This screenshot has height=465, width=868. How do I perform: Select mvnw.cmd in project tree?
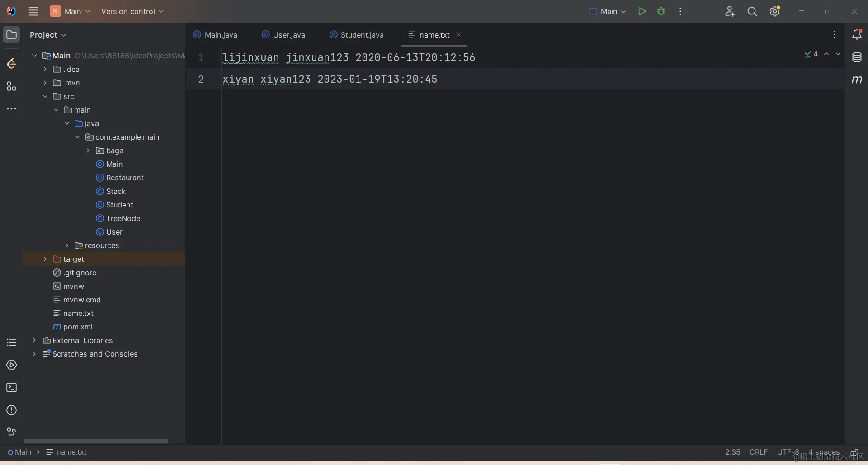tap(77, 300)
